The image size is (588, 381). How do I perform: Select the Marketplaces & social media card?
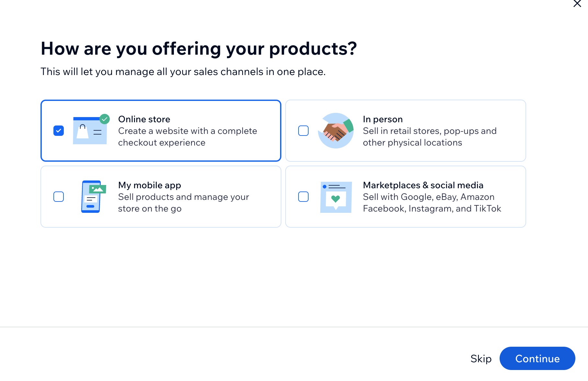pos(406,196)
